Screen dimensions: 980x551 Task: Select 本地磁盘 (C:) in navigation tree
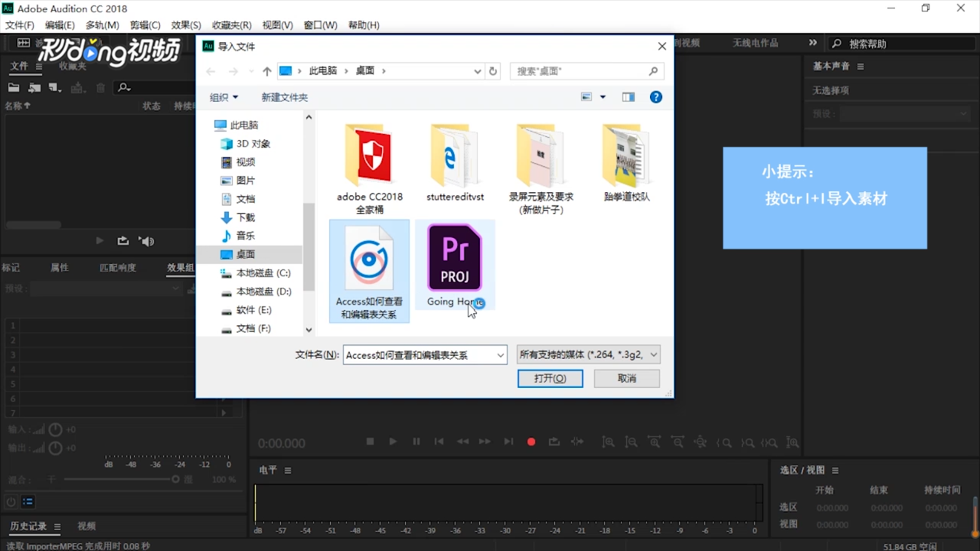coord(255,273)
